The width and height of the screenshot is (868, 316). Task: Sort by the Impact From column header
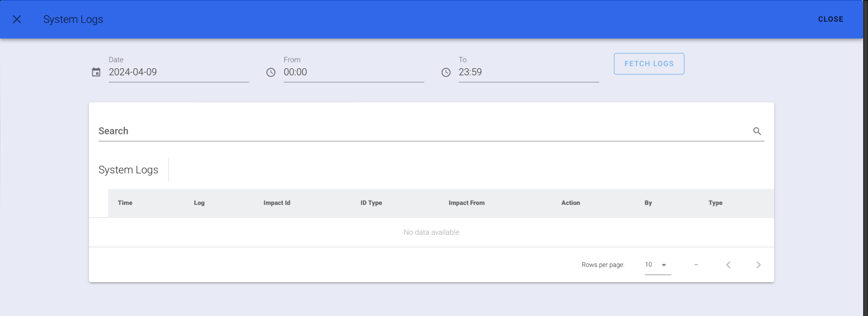click(467, 203)
